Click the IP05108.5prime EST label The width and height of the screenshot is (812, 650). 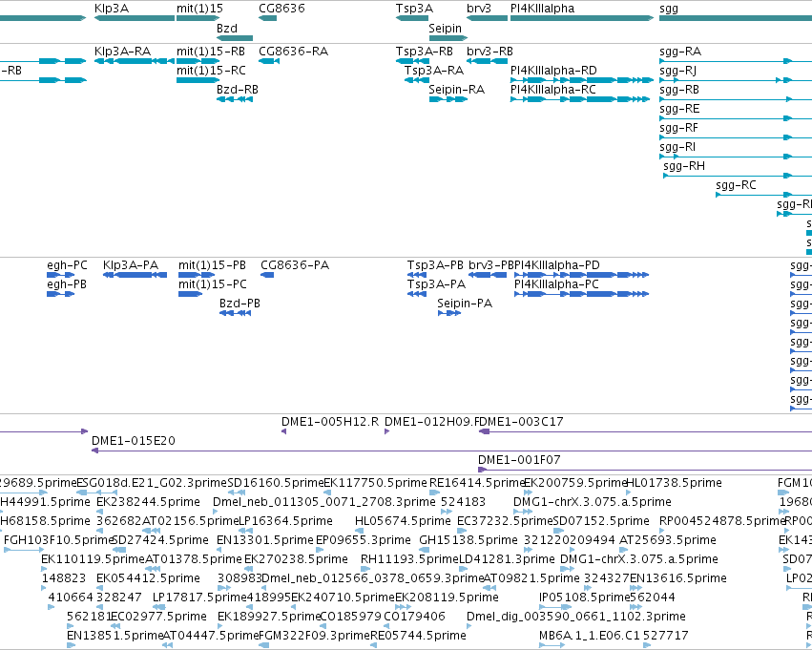[584, 598]
